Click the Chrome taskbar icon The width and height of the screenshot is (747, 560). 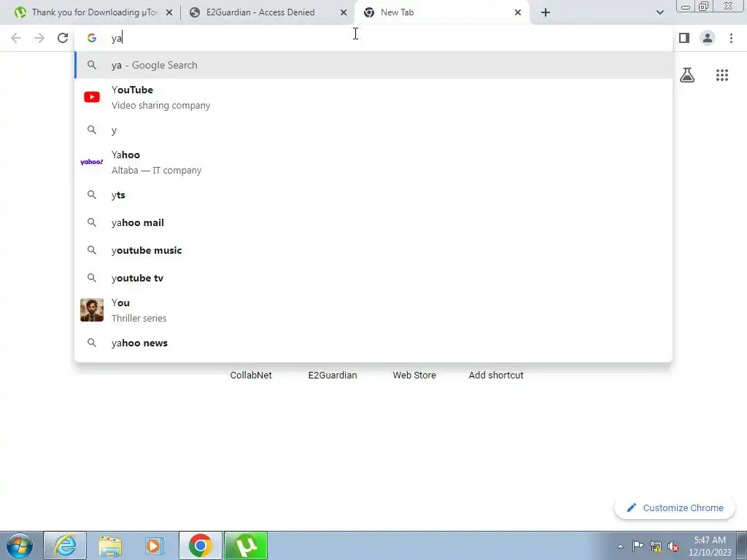201,545
